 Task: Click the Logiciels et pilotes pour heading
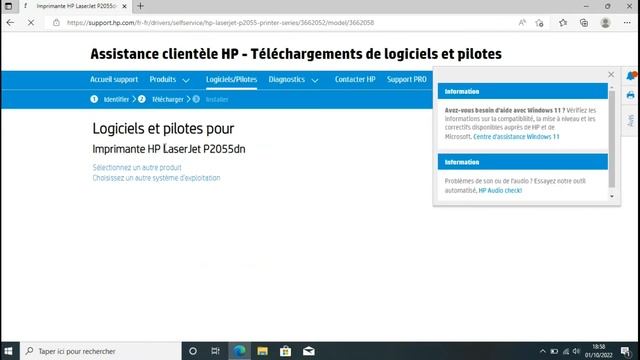tap(163, 129)
